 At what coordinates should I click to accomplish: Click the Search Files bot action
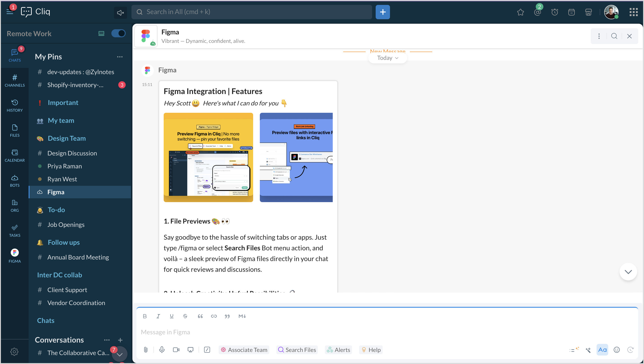click(x=297, y=349)
